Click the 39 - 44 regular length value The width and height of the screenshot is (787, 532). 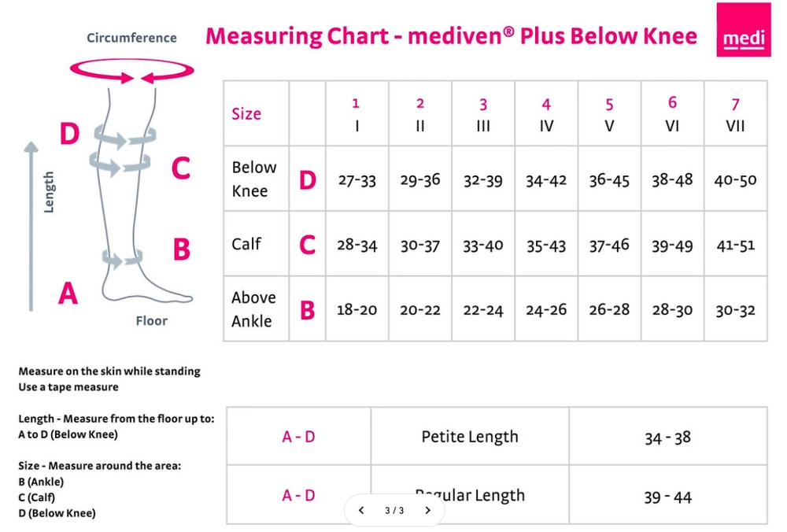coord(668,497)
